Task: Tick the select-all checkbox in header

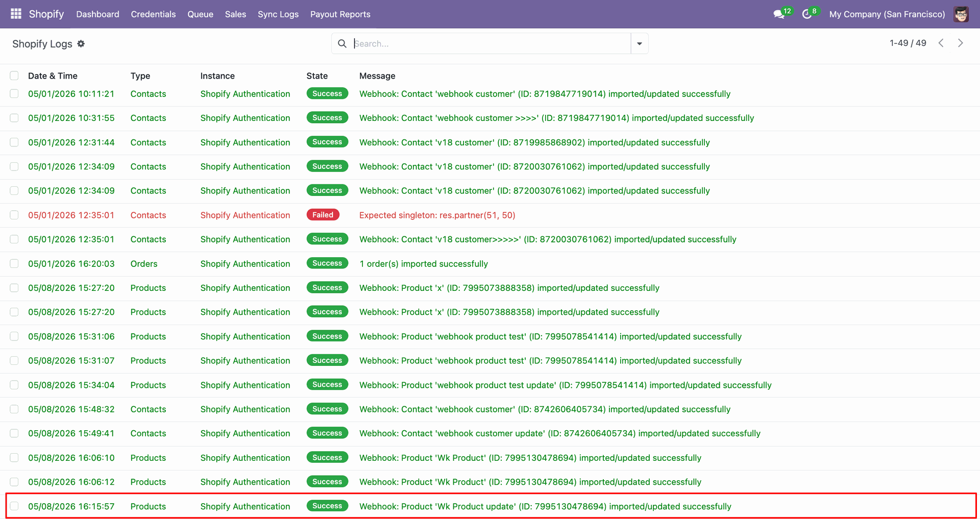Action: tap(14, 76)
